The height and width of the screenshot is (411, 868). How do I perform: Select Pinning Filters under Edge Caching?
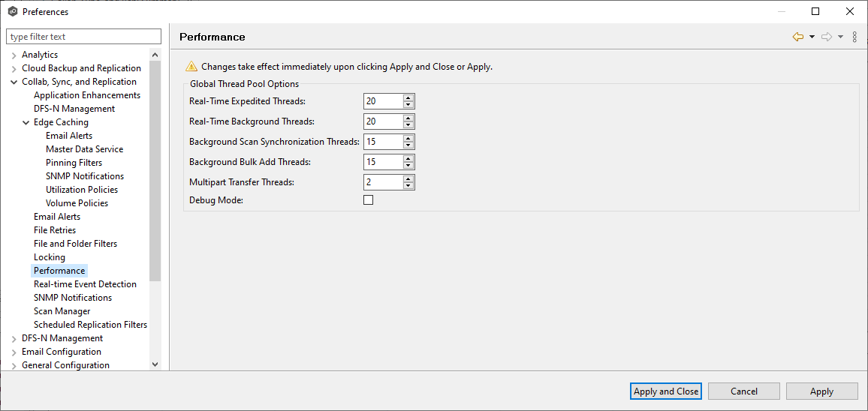74,163
